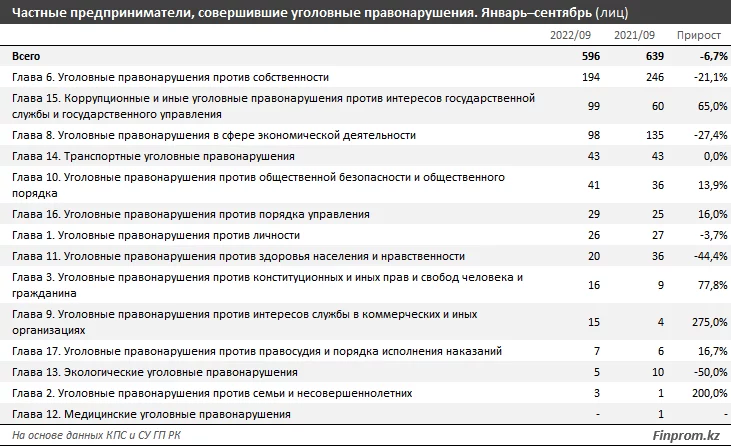Click the source note 'На основе данных КПС и СУ ГП РК'
731x446 pixels.
[x=96, y=435]
